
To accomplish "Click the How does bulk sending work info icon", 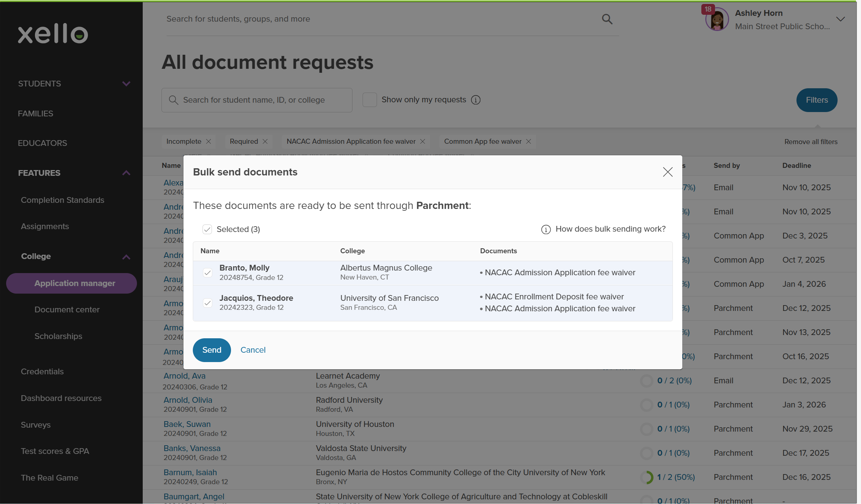I will point(546,229).
